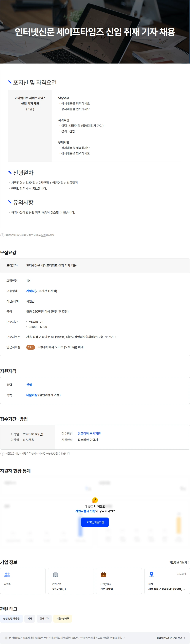Select the 신입·인턴 채용관 tag
This screenshot has height=644, width=190.
[x=11, y=618]
